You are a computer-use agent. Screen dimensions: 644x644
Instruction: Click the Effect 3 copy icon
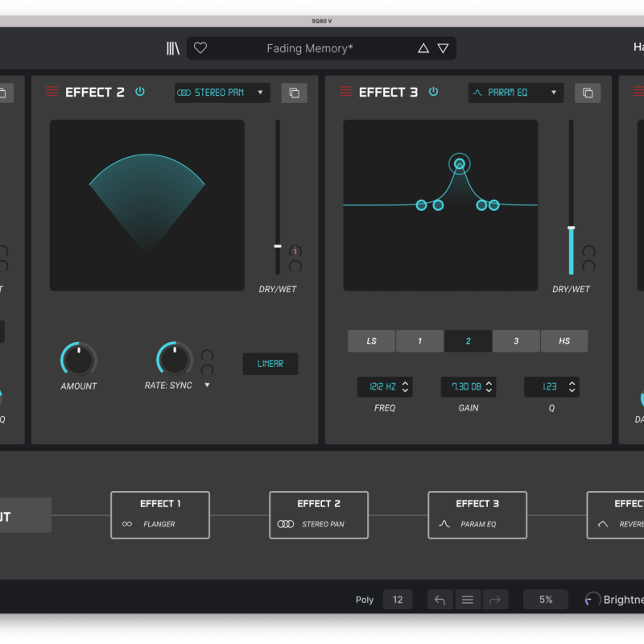(x=588, y=93)
